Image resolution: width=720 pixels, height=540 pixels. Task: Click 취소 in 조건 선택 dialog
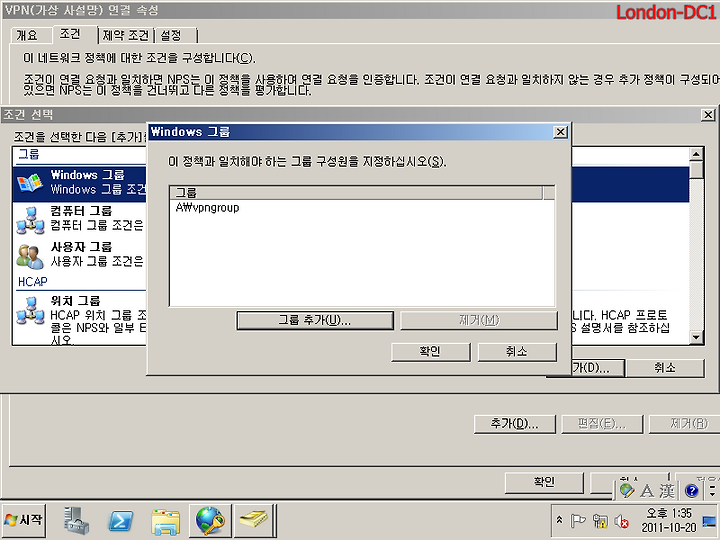[x=665, y=368]
